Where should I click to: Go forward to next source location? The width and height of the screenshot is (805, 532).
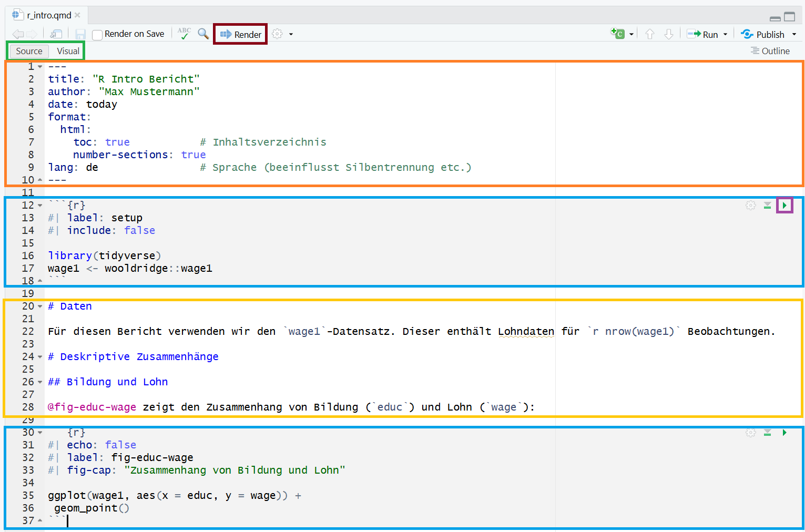pyautogui.click(x=32, y=34)
